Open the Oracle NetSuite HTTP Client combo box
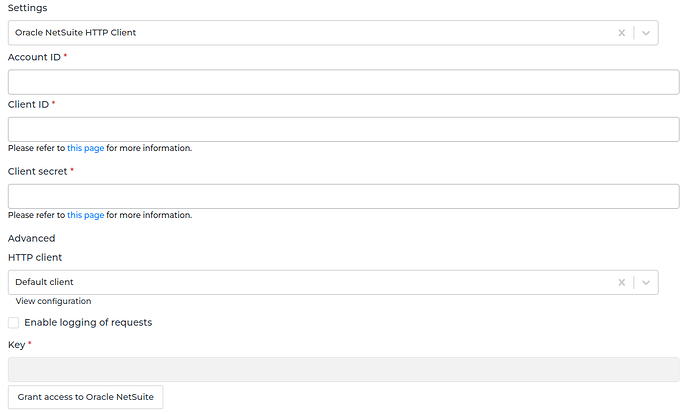The image size is (690, 414). [333, 33]
